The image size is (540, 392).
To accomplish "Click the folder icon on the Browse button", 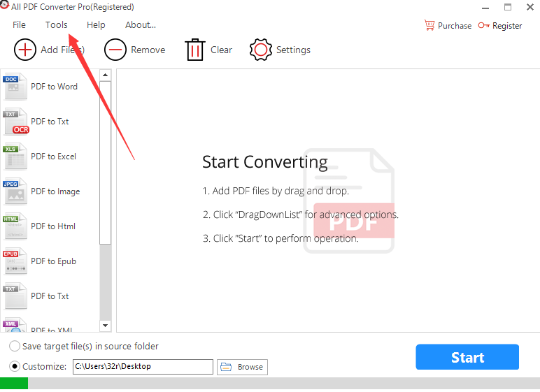I will (x=226, y=367).
